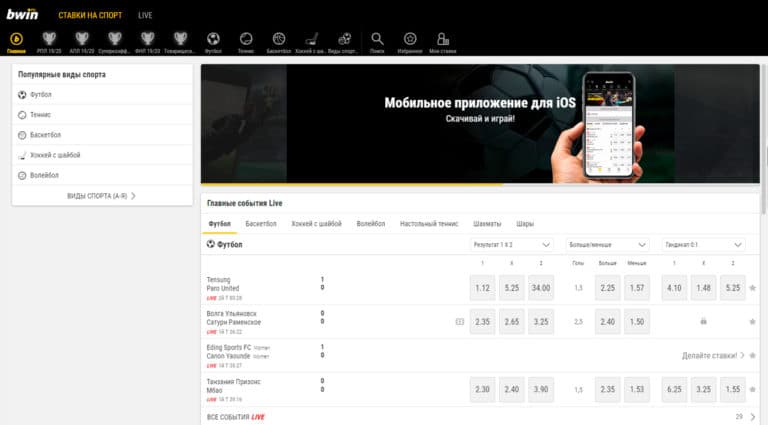The image size is (768, 425).
Task: Select the Футбол tab in live events
Action: pyautogui.click(x=219, y=224)
